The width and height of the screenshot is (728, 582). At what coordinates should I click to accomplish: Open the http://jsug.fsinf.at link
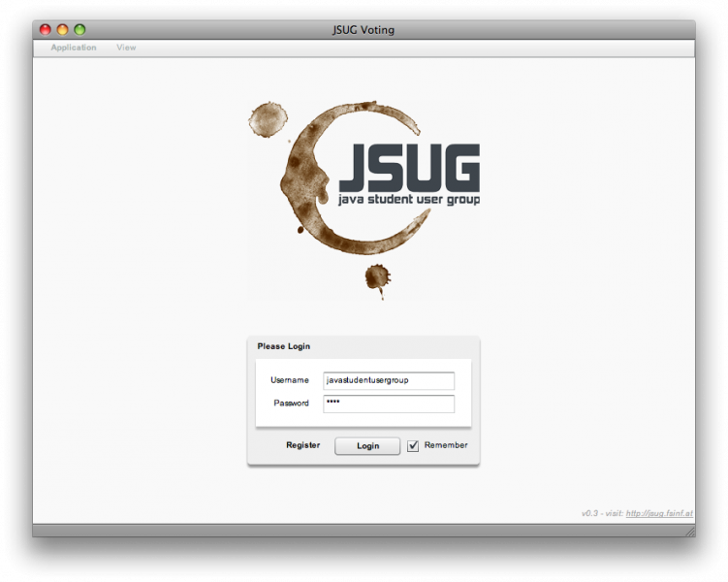coord(659,513)
